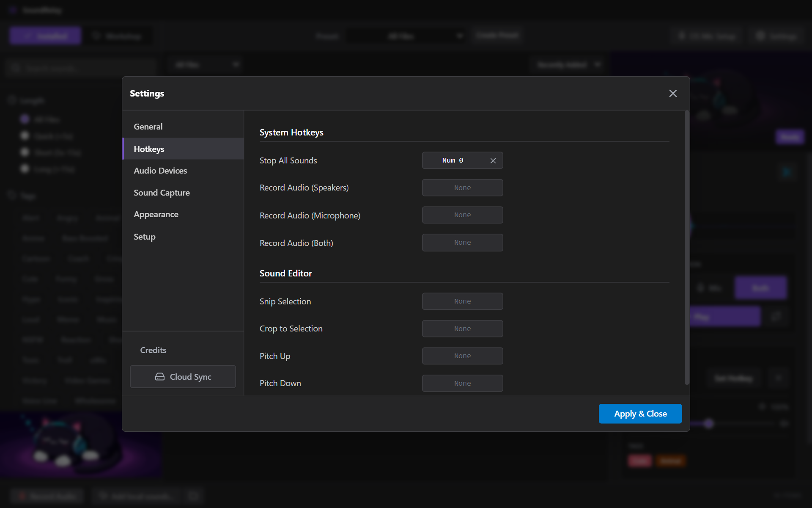Click the 'Stop All Sounds' label

coord(288,160)
